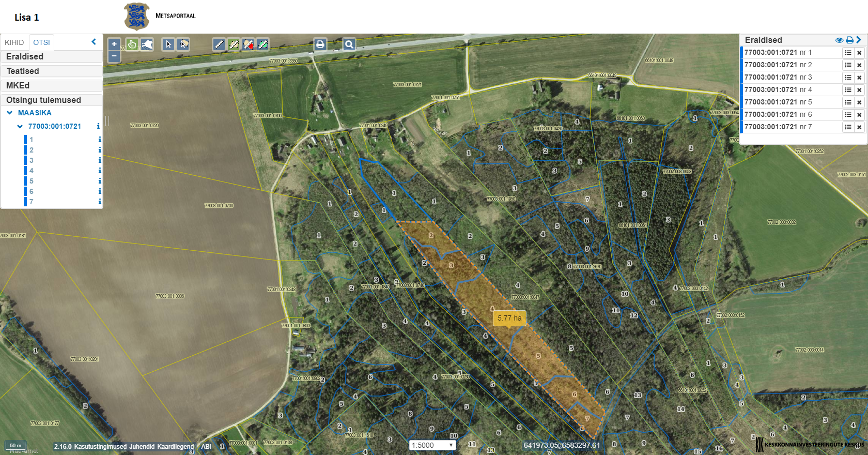Remove 77003:001:0721 nr 5 from list
Screen dimensions: 868x455
859,102
